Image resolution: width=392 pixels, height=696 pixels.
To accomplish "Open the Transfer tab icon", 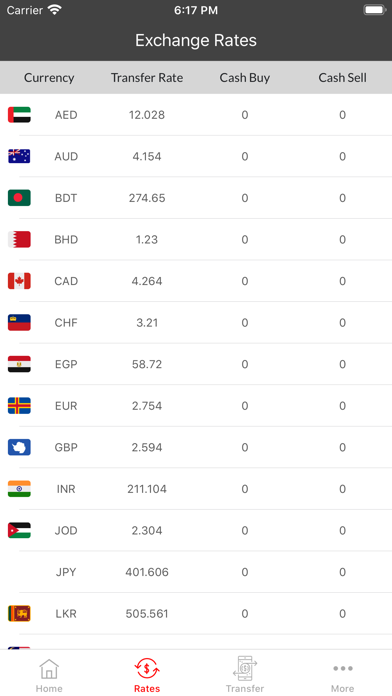I will (245, 668).
